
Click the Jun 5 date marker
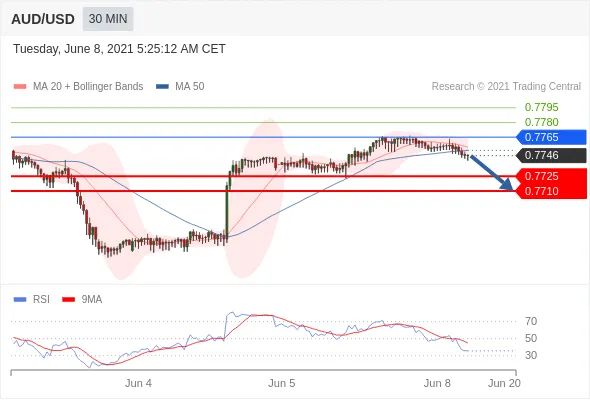[x=281, y=383]
